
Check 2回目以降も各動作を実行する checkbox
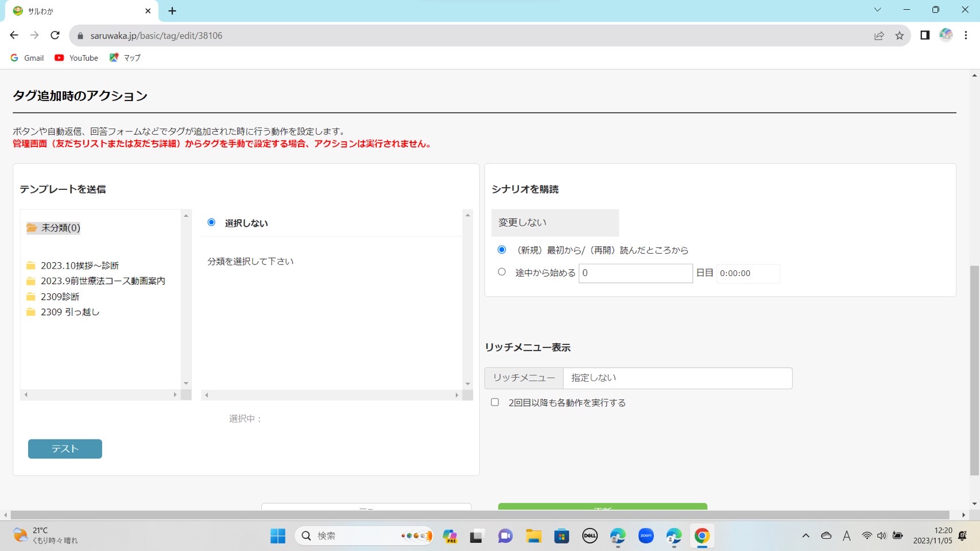(495, 402)
